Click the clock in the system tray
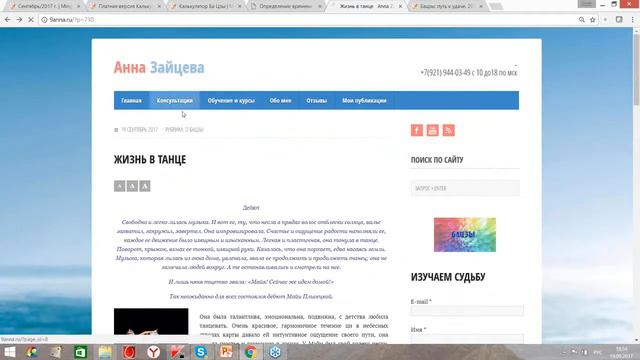 coord(621,352)
